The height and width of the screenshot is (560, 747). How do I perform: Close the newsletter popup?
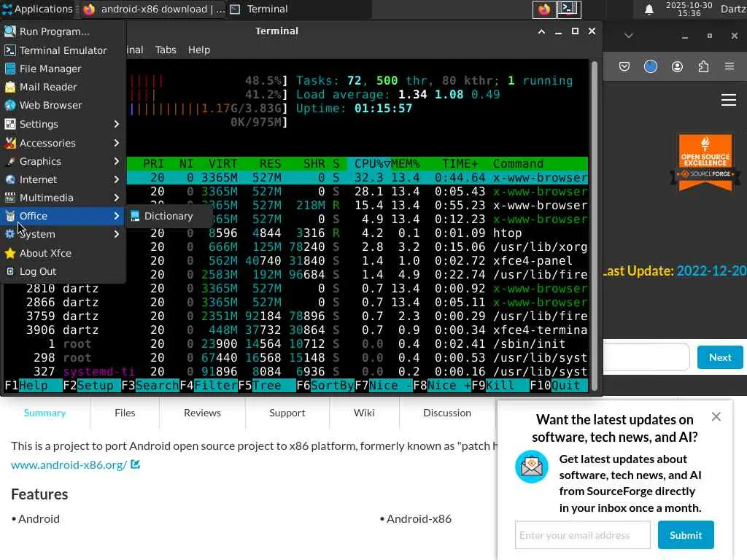click(x=716, y=416)
